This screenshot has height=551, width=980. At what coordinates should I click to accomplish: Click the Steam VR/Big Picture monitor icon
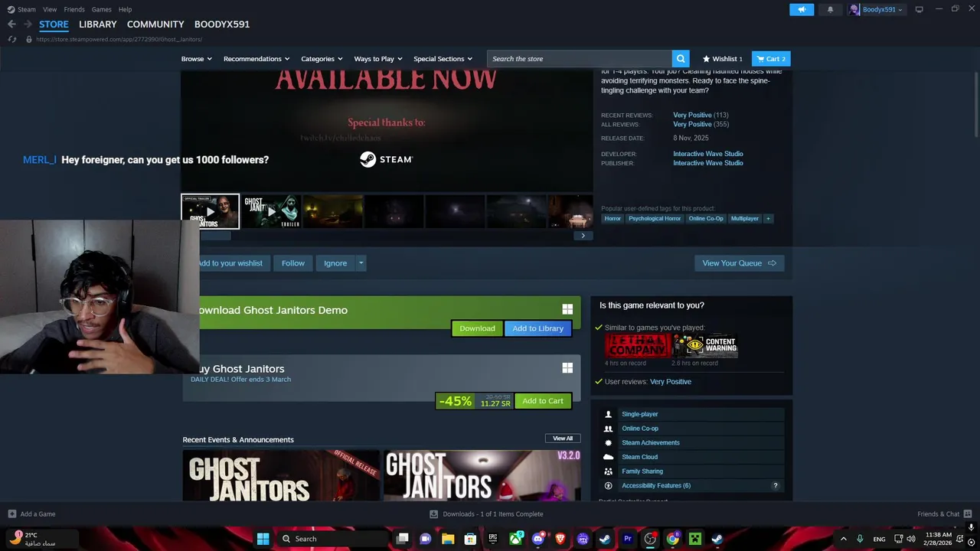(x=920, y=9)
